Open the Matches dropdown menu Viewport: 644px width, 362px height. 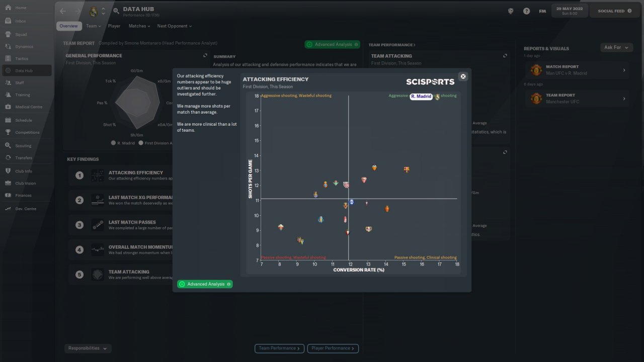[140, 26]
